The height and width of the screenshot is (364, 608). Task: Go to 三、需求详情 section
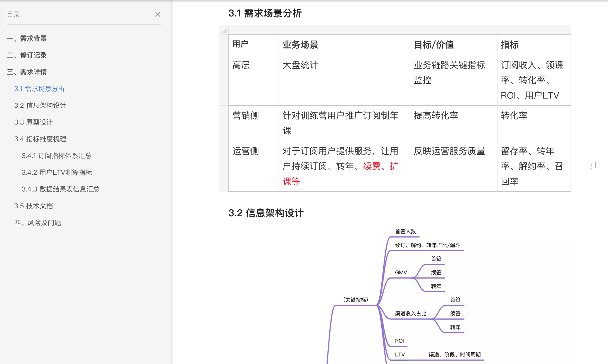click(x=27, y=72)
